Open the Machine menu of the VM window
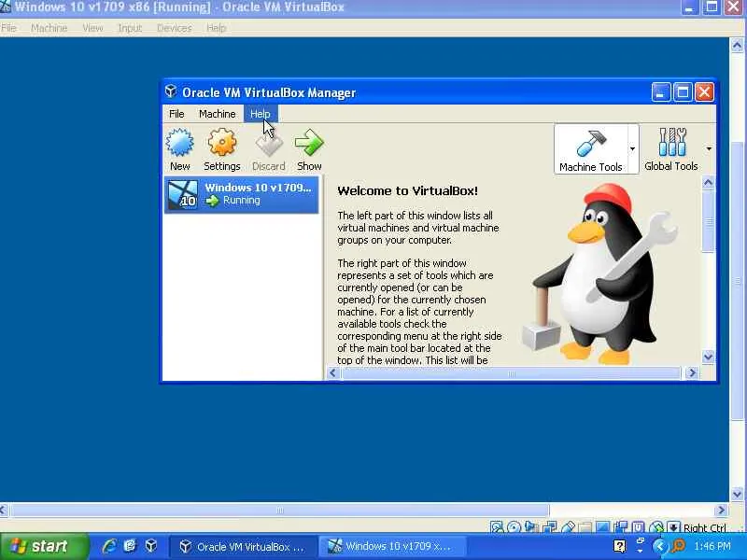Viewport: 747px width, 560px height. pyautogui.click(x=49, y=28)
